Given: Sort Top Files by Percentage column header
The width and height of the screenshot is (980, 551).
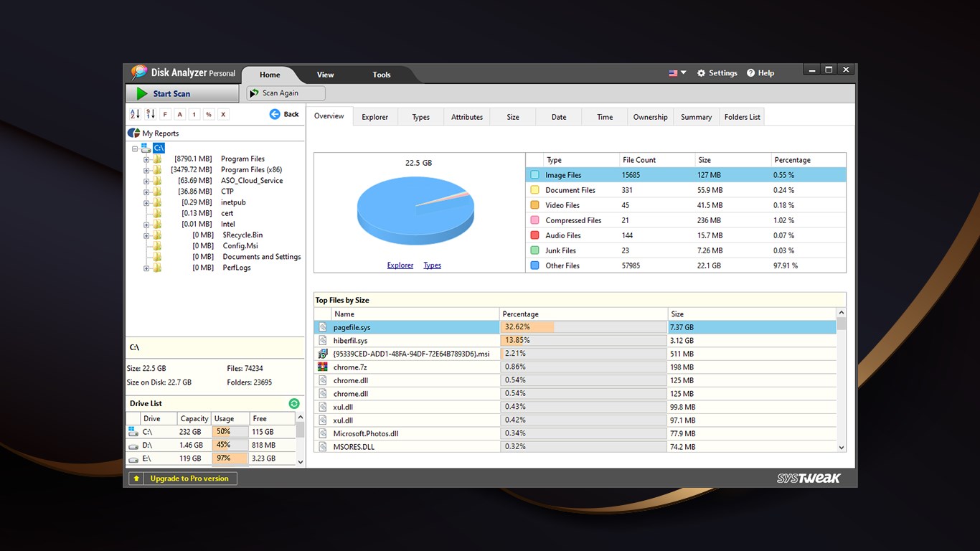Looking at the screenshot, I should (583, 314).
